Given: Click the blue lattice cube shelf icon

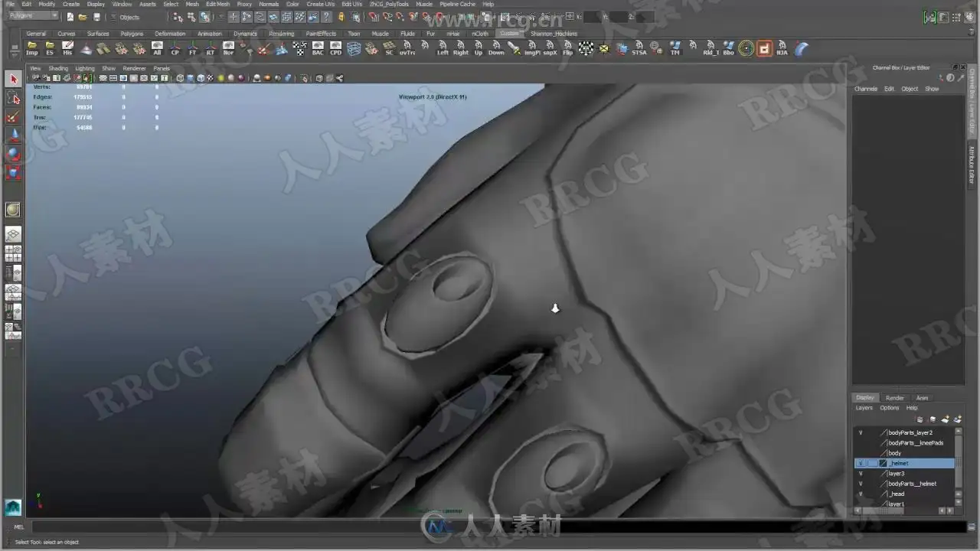Looking at the screenshot, I should (354, 48).
